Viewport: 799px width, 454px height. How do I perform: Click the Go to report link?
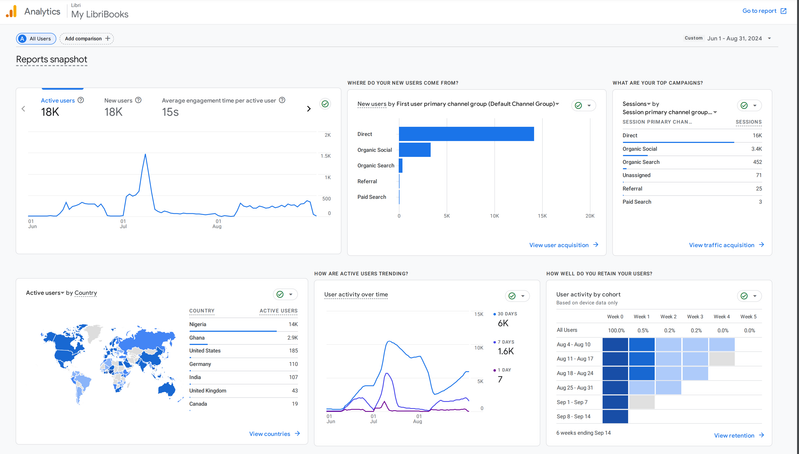(x=764, y=11)
